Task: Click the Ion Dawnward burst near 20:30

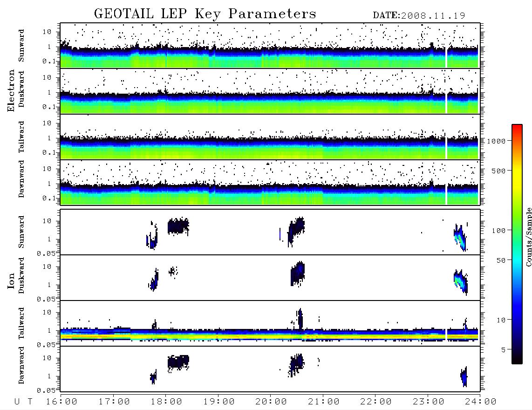Action: click(296, 364)
